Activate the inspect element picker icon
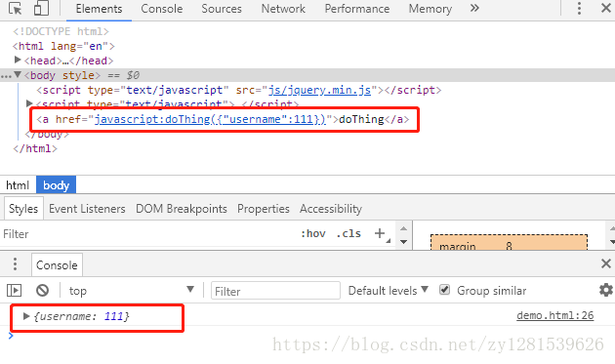 [x=15, y=8]
